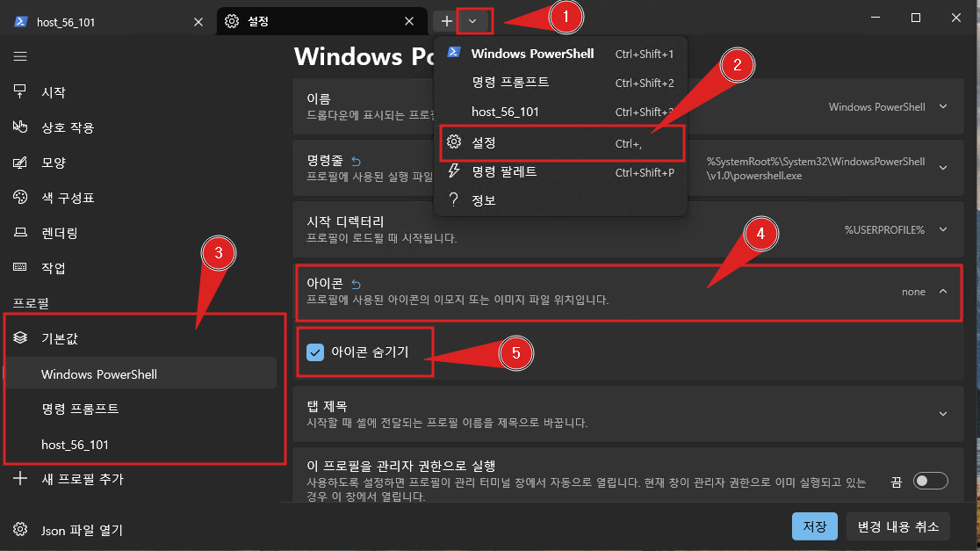Open 정보 from dropdown menu

click(560, 200)
